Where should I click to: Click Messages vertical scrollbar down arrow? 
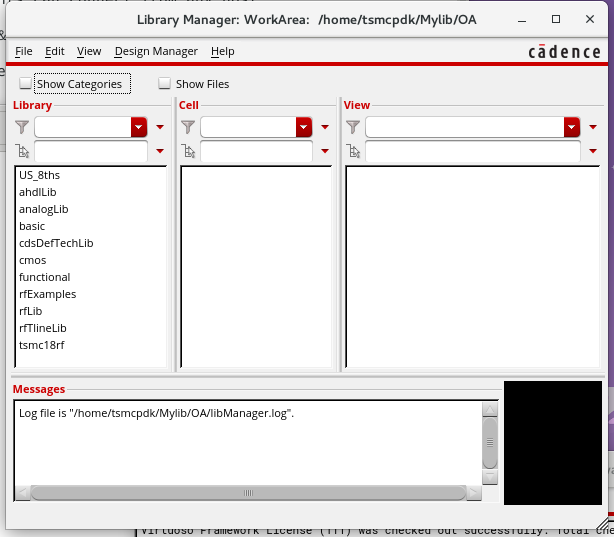(490, 477)
